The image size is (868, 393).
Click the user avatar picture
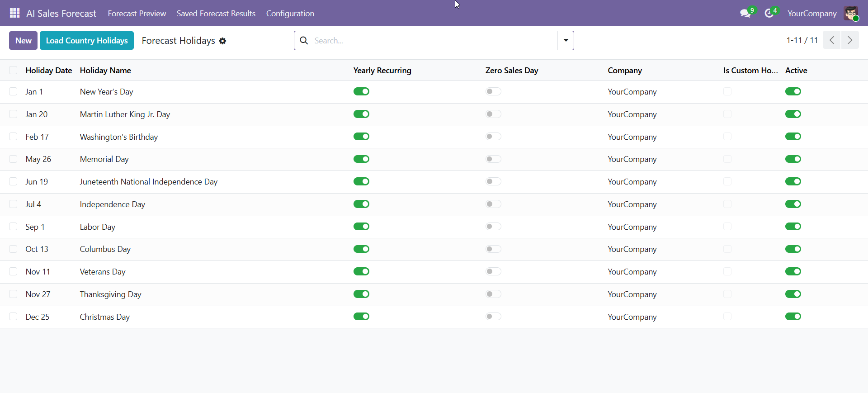851,14
